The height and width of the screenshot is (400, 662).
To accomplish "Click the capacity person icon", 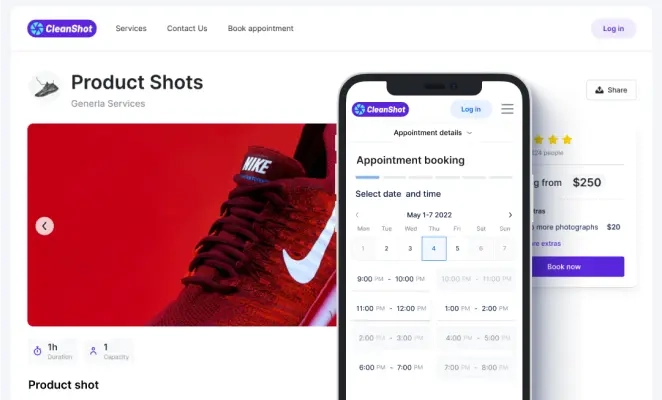I will pyautogui.click(x=93, y=351).
